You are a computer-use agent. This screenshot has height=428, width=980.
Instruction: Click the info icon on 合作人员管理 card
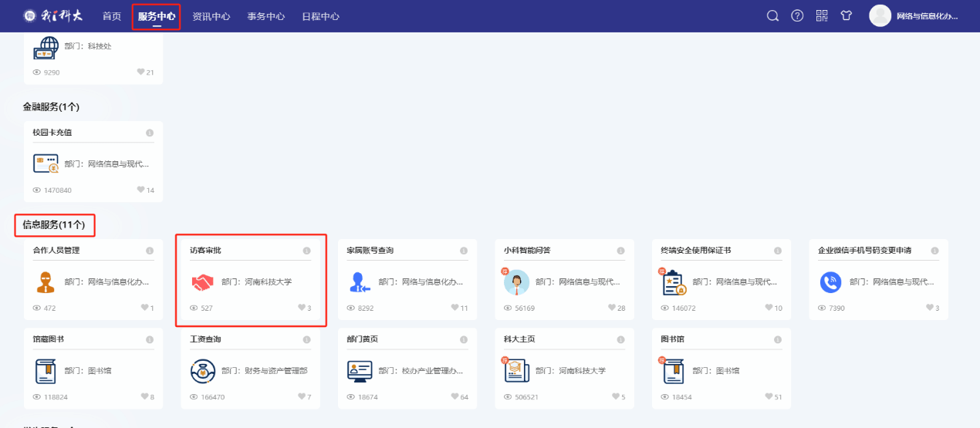click(x=150, y=251)
